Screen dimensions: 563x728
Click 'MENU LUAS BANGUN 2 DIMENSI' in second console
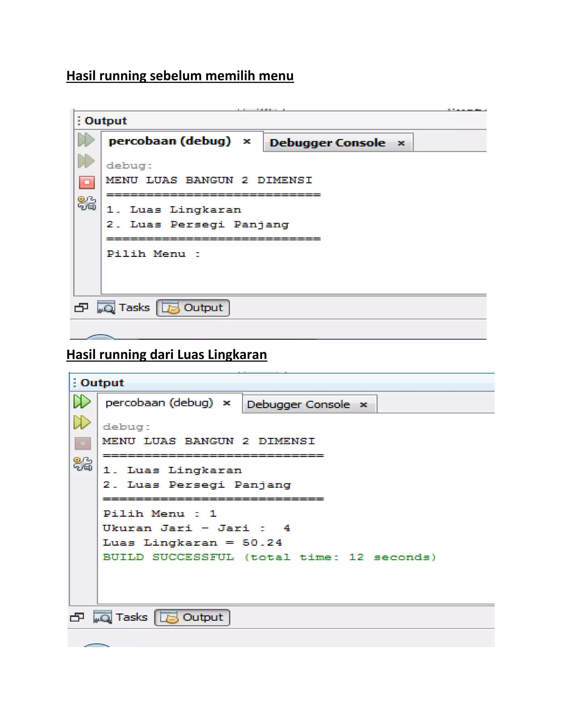[x=209, y=441]
